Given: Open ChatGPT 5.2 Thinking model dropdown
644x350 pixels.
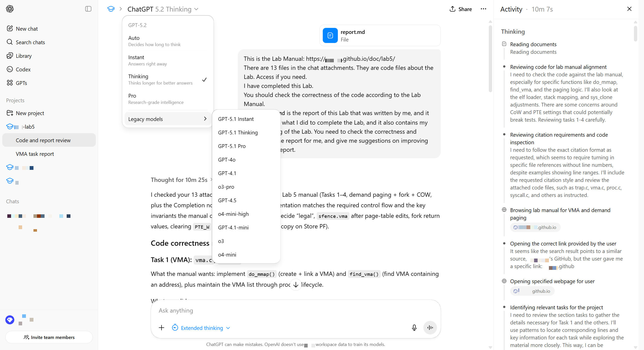Looking at the screenshot, I should [163, 9].
